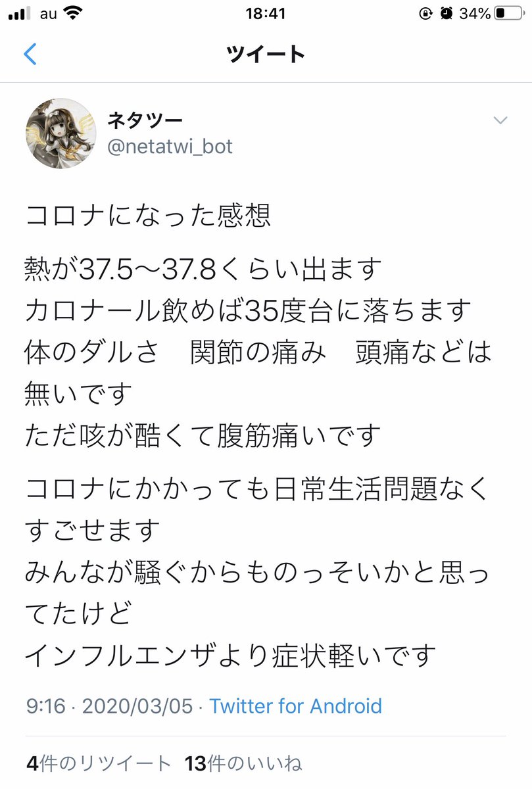Tap the blue back arrow

(x=30, y=54)
